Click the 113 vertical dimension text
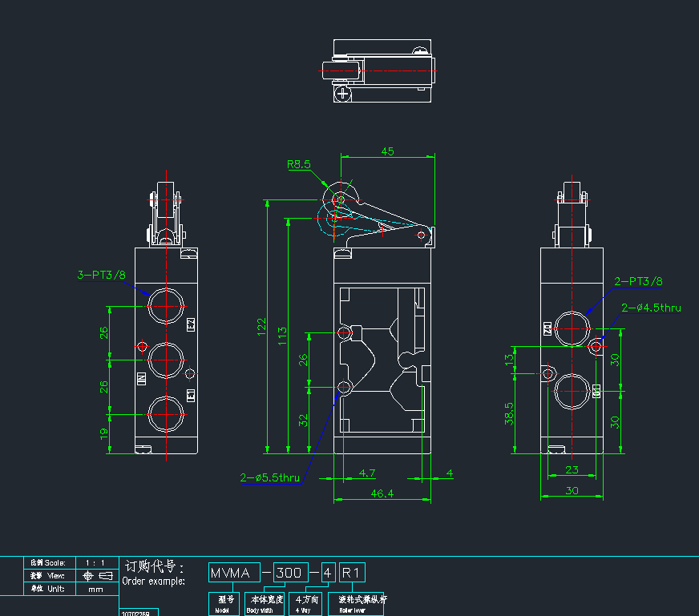699x616 pixels. pyautogui.click(x=281, y=335)
